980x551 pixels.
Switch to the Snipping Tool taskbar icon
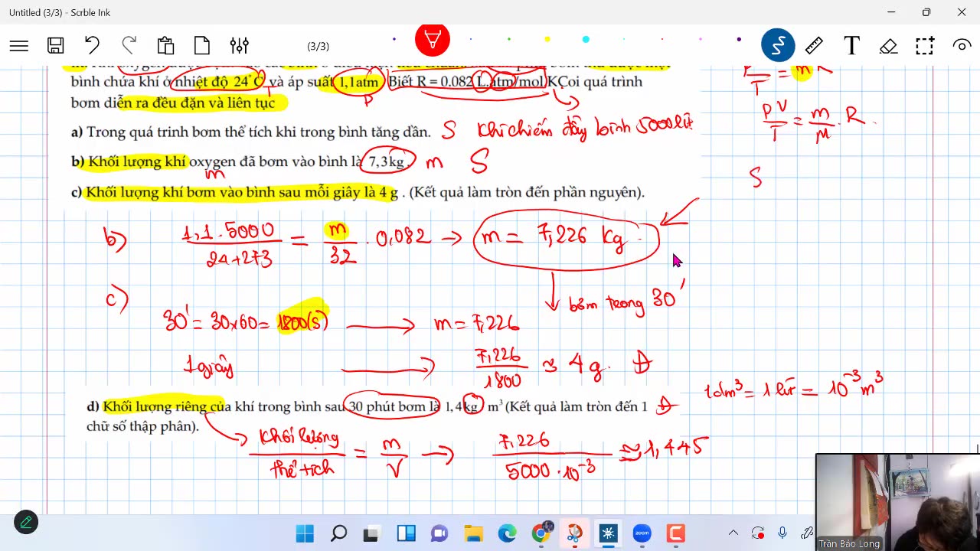(x=574, y=533)
